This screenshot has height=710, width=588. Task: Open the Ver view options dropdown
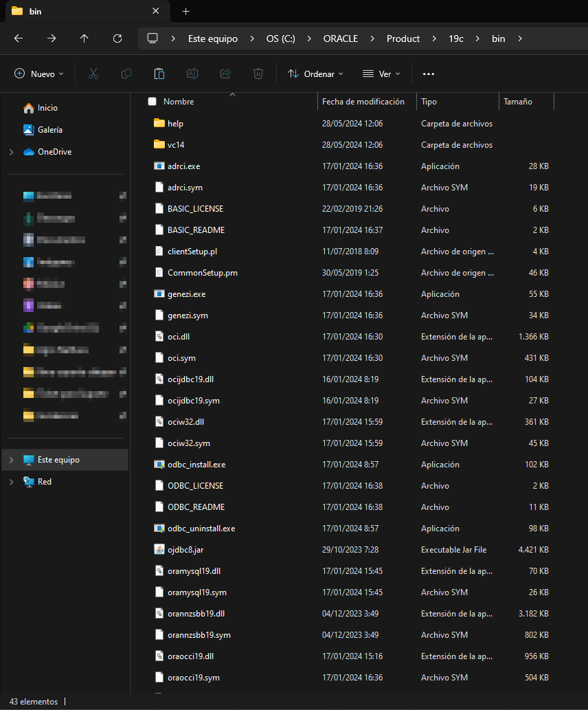pyautogui.click(x=382, y=74)
